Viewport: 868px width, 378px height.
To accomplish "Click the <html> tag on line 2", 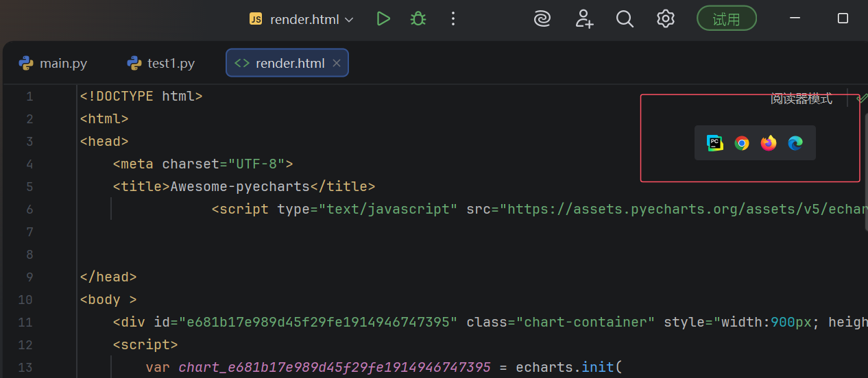I will point(104,118).
